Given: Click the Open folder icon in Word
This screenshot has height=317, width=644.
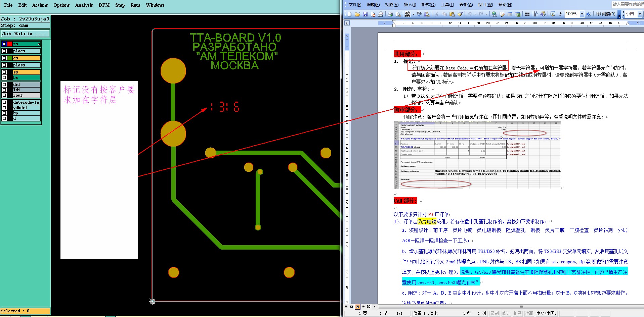Looking at the screenshot, I should pyautogui.click(x=357, y=14).
